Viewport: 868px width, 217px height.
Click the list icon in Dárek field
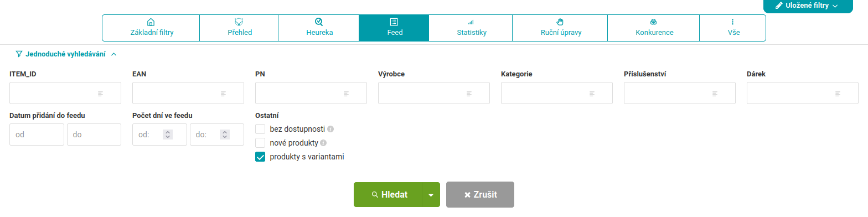pos(838,93)
